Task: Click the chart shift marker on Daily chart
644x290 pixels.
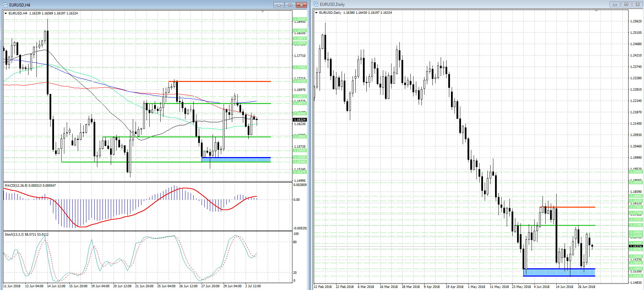Action: pos(596,11)
